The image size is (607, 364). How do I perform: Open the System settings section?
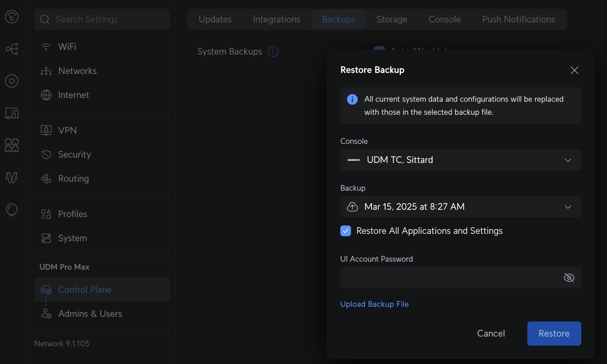tap(102, 238)
